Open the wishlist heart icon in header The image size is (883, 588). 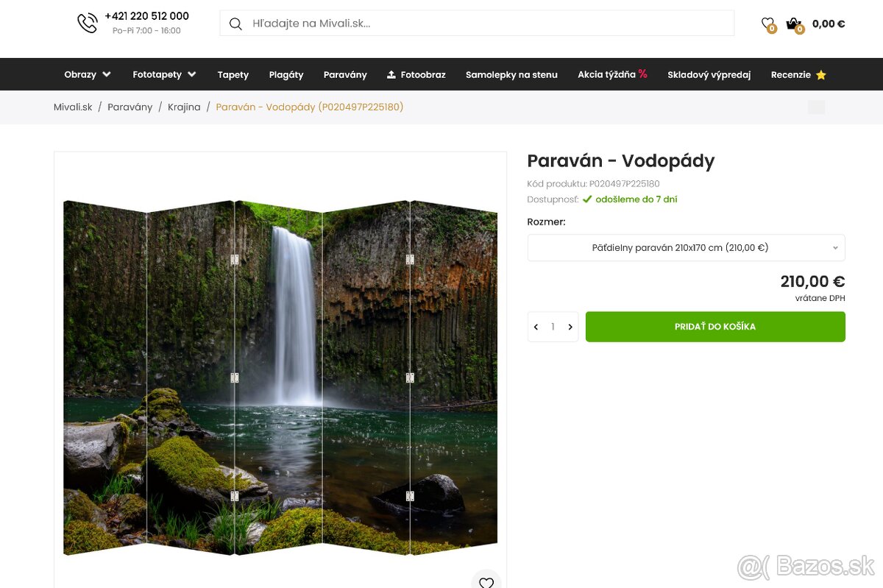pos(767,24)
